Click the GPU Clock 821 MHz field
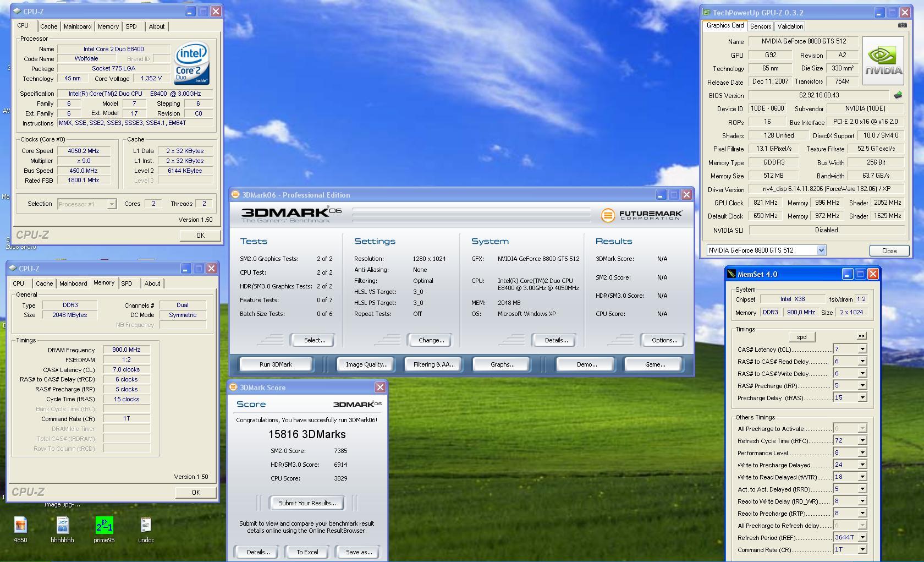The width and height of the screenshot is (924, 562). pyautogui.click(x=765, y=203)
